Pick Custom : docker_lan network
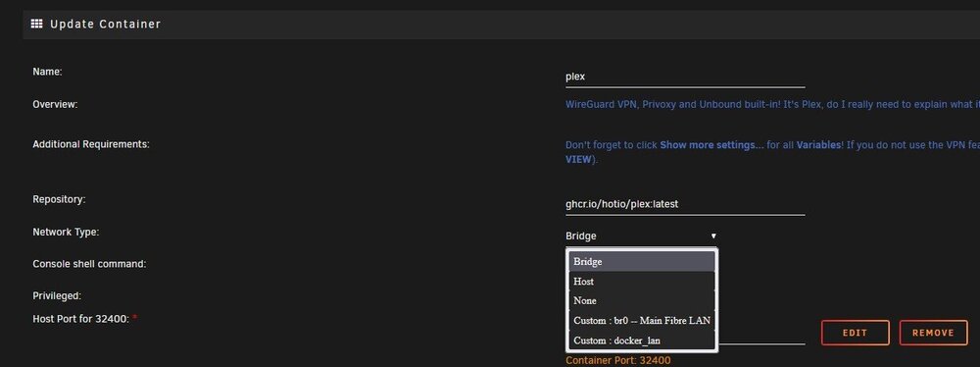This screenshot has width=980, height=367. tap(641, 341)
